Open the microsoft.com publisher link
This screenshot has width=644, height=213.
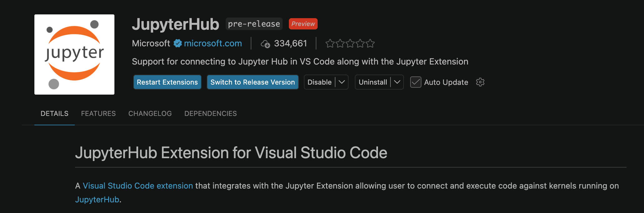click(x=213, y=43)
